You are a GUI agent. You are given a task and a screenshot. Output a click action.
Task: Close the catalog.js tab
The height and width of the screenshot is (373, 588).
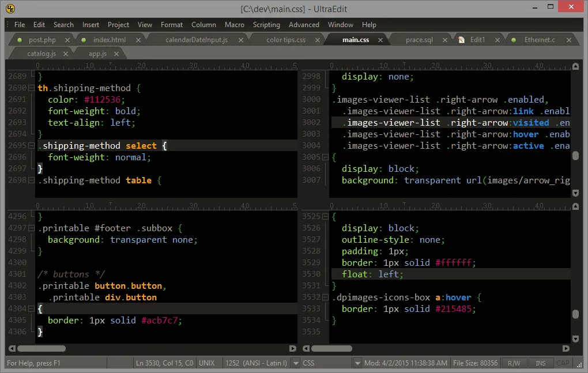66,54
